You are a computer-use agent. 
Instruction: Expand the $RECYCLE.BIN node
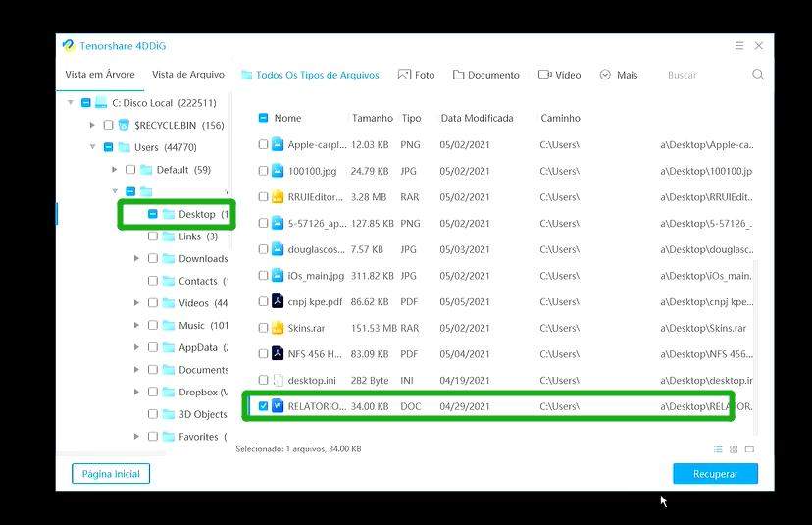coord(92,125)
